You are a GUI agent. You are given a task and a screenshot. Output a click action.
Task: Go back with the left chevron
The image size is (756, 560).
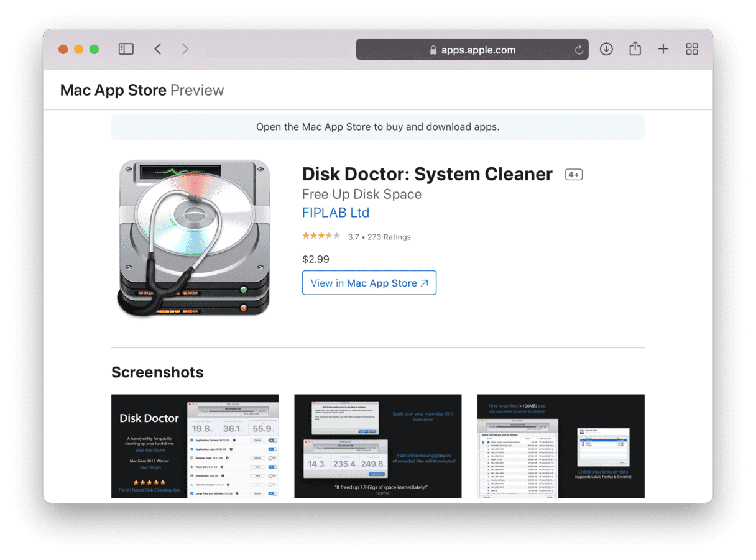click(158, 49)
